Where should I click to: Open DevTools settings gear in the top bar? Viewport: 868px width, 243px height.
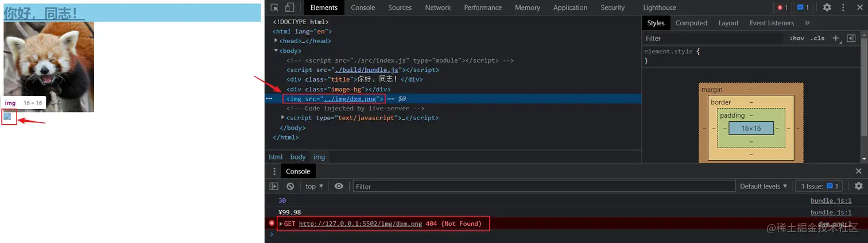pos(827,7)
